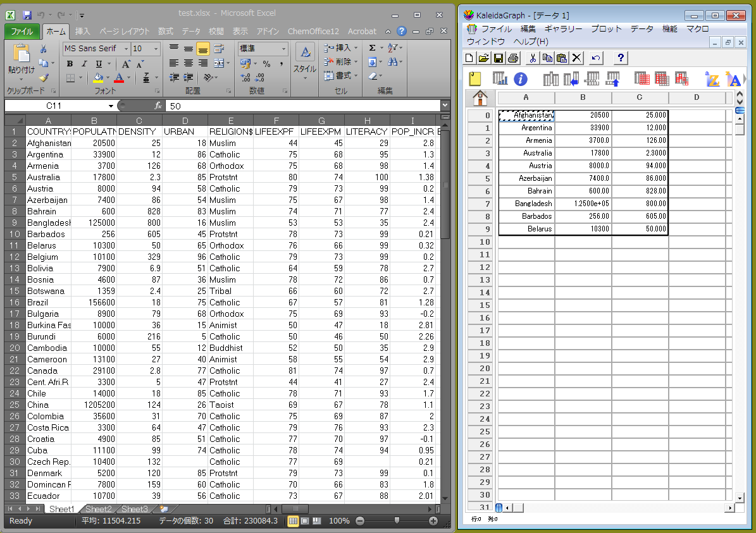Open the Excel ファイル tab
Image resolution: width=756 pixels, height=533 pixels.
22,32
